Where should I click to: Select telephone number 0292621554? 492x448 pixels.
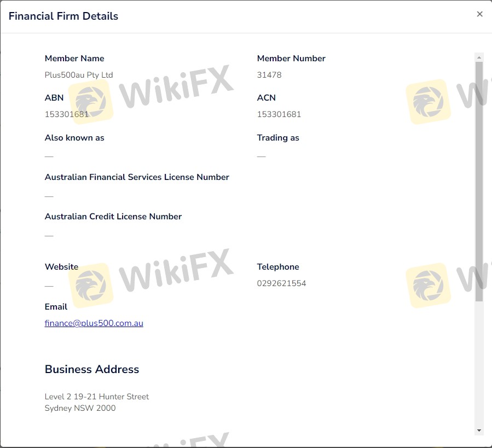pyautogui.click(x=281, y=283)
